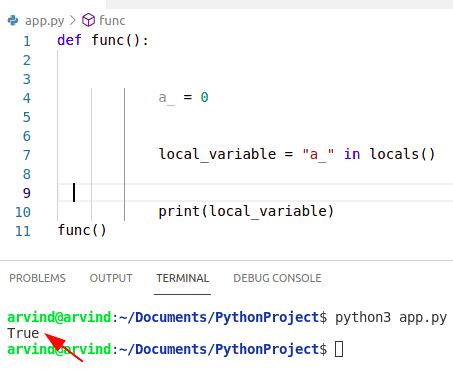Screen dimensions: 453x369
Task: Click the 'in' keyword on line 7
Action: click(x=352, y=154)
